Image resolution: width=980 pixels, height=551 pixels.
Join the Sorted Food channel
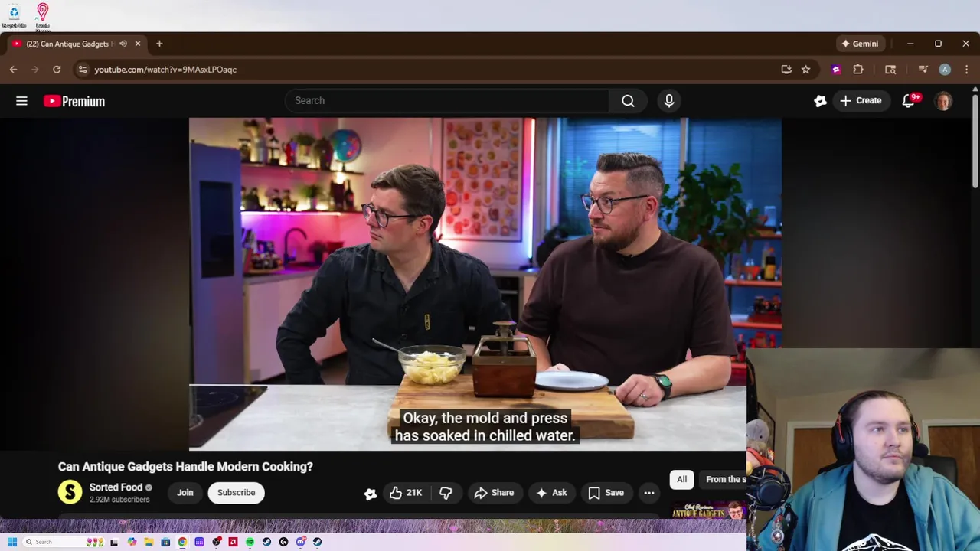pos(185,493)
